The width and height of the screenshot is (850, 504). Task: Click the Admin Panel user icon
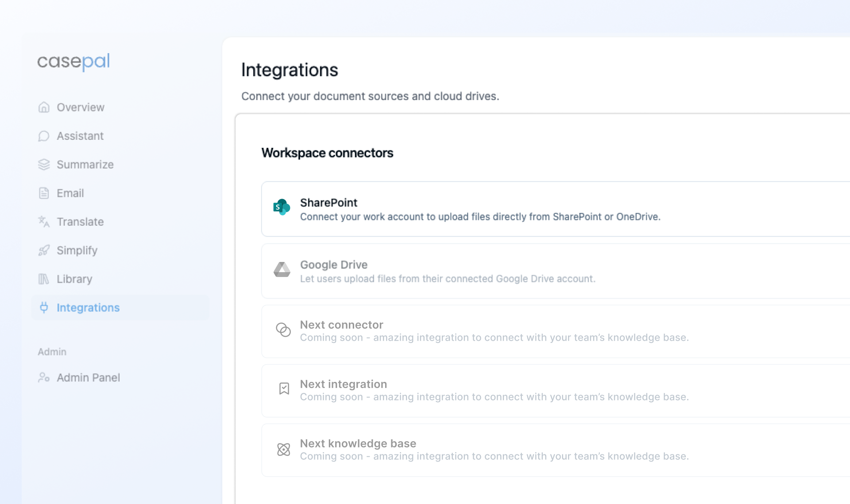[44, 377]
